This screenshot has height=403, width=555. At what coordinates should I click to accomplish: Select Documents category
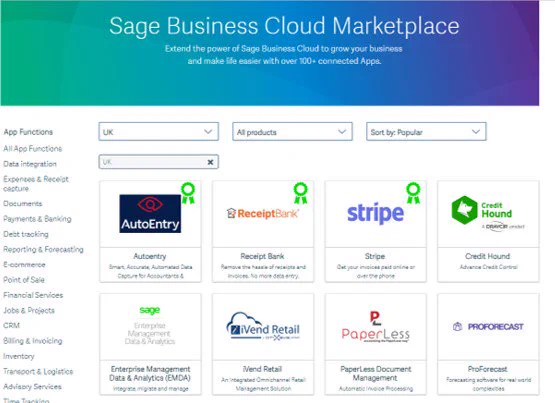[x=23, y=203]
